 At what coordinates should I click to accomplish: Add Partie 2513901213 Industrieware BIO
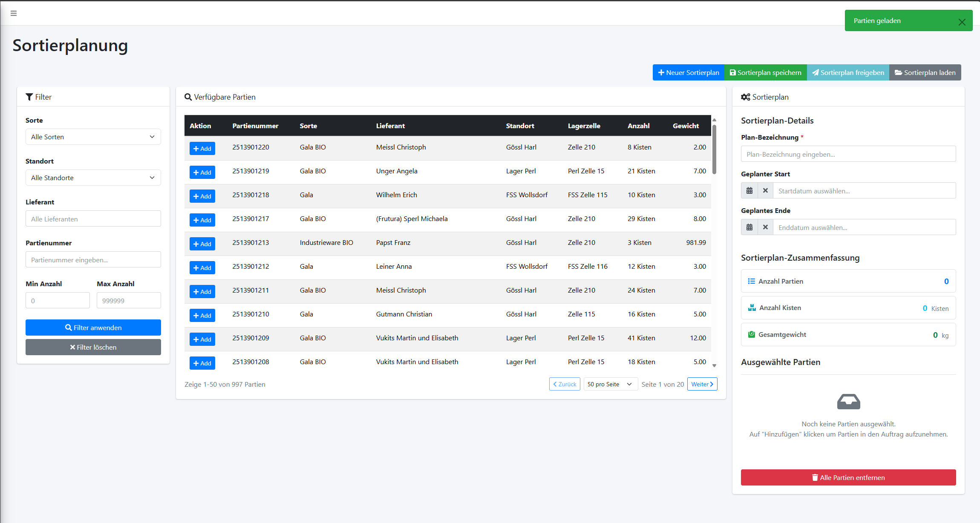pyautogui.click(x=202, y=244)
